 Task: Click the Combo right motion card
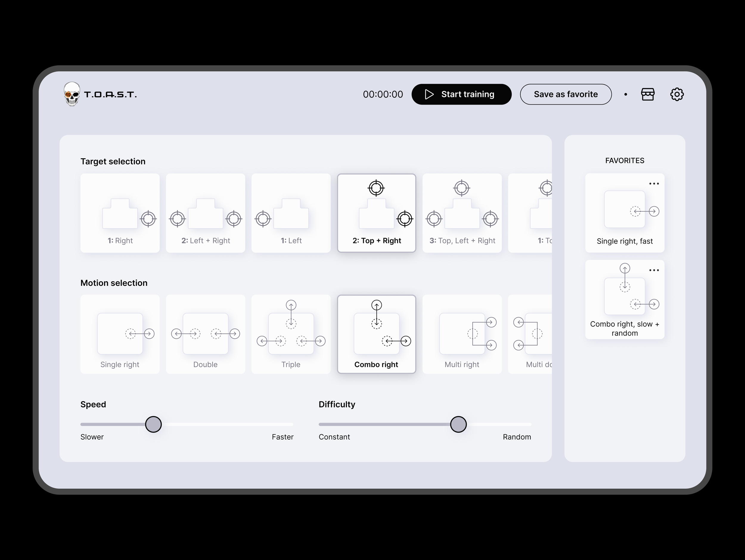[x=377, y=334]
